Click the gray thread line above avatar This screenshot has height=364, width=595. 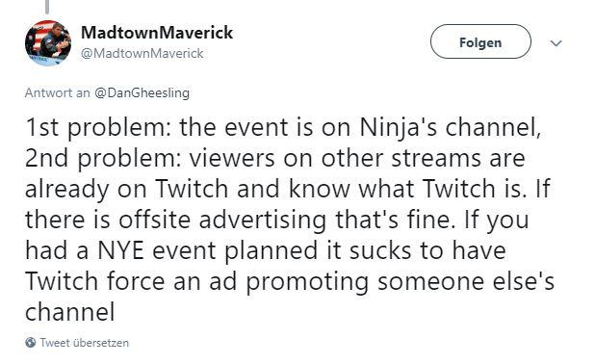click(47, 7)
